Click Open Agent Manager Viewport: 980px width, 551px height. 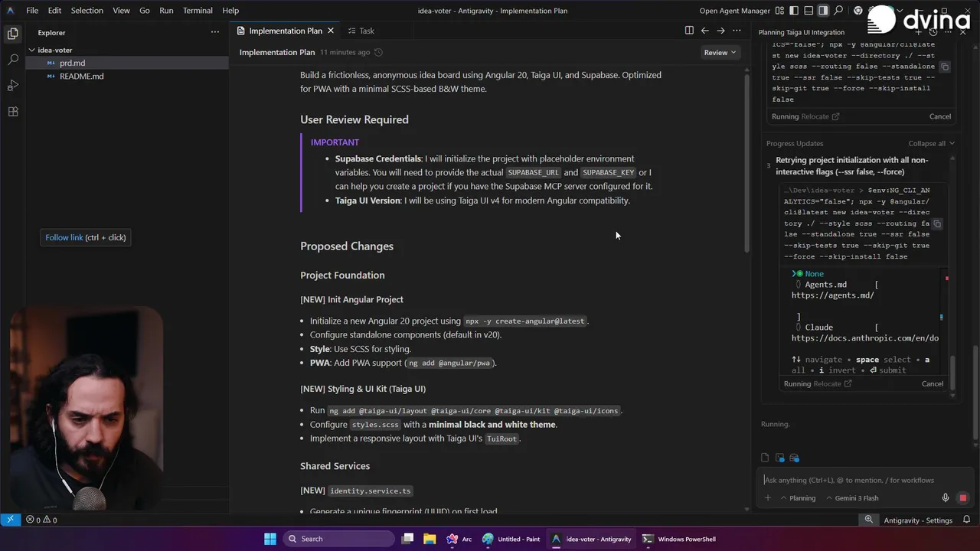(734, 11)
